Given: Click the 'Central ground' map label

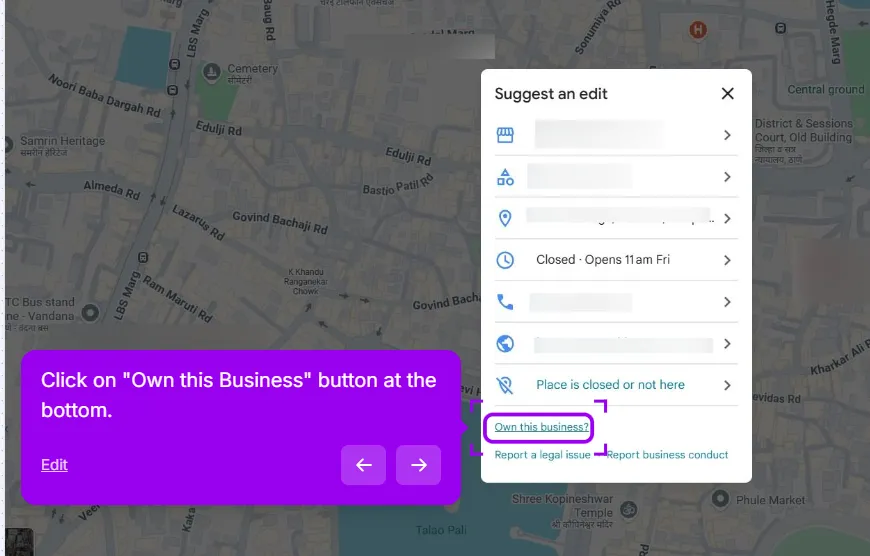Looking at the screenshot, I should (x=826, y=89).
